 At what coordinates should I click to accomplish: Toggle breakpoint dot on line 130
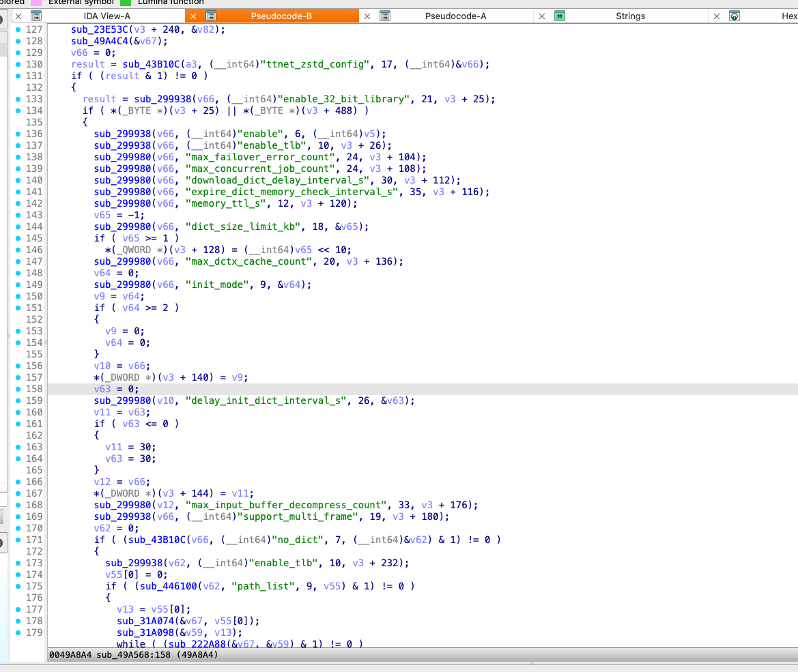tap(17, 64)
